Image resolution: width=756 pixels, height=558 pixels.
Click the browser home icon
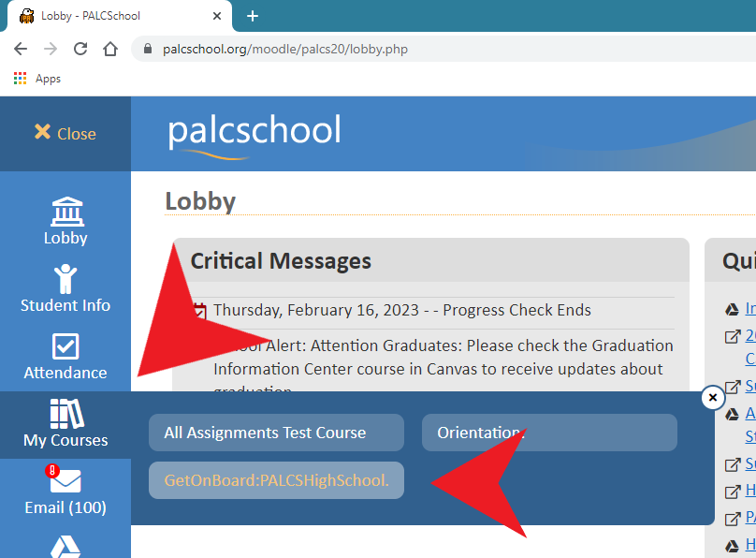click(x=110, y=49)
